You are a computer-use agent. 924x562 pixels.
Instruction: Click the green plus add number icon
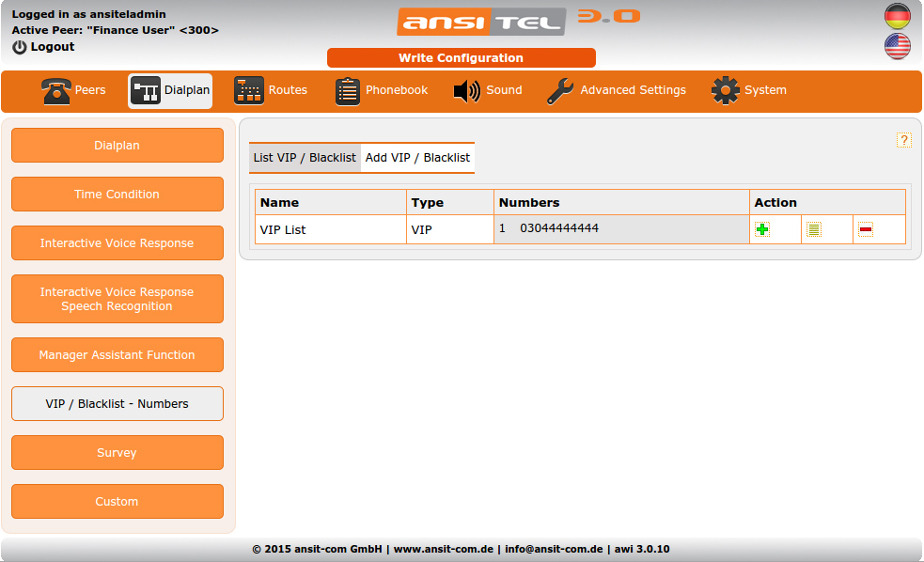[762, 229]
